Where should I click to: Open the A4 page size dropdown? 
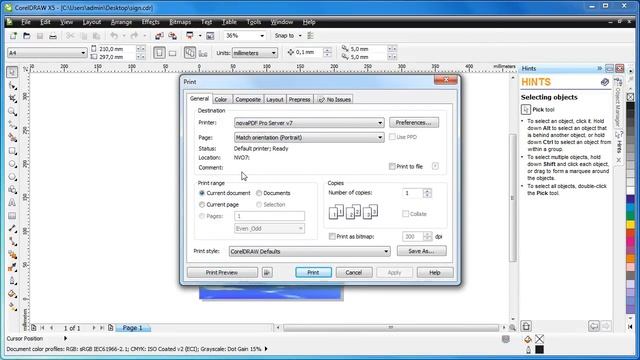47,53
